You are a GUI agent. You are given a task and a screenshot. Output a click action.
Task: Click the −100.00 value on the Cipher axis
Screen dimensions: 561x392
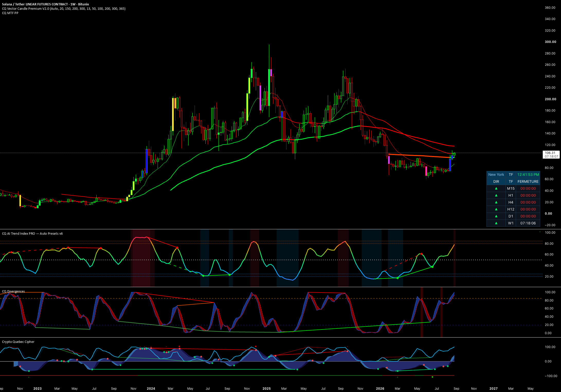[x=551, y=376]
